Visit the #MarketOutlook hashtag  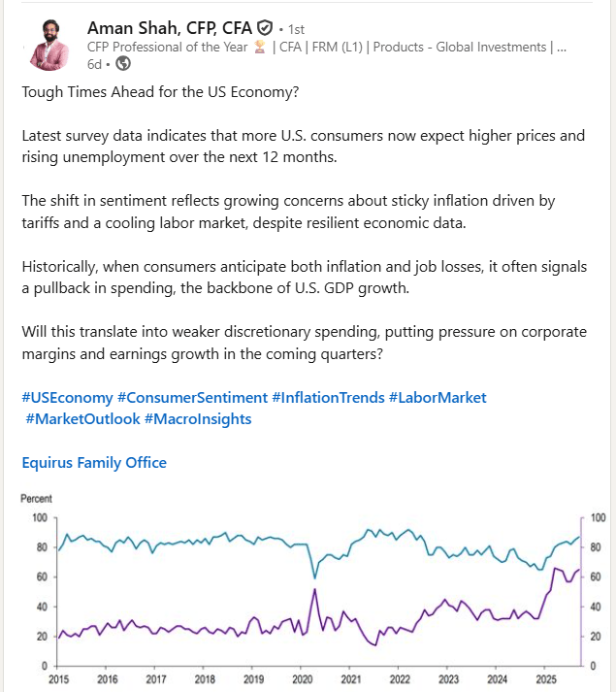[82, 418]
